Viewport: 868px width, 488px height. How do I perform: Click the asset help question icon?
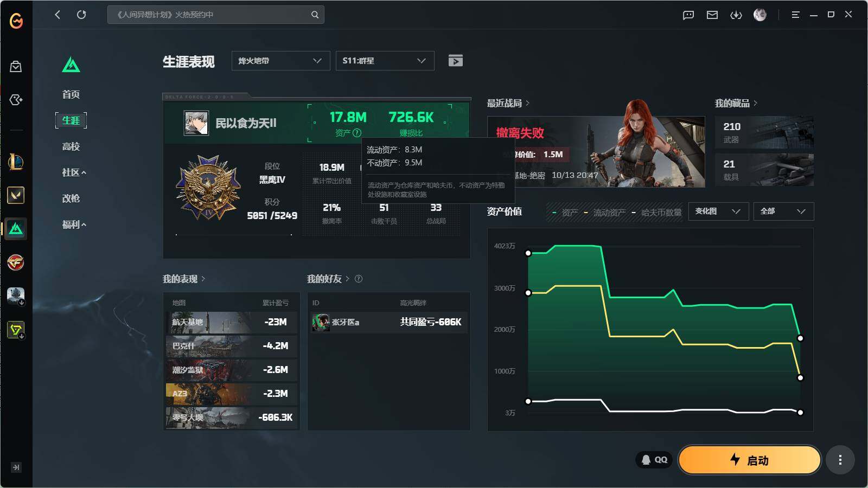[357, 133]
